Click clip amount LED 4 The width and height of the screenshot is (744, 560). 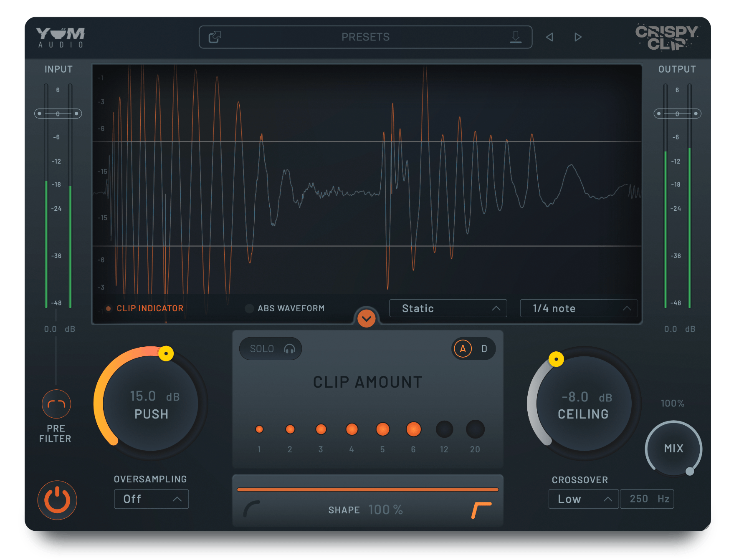click(x=352, y=429)
